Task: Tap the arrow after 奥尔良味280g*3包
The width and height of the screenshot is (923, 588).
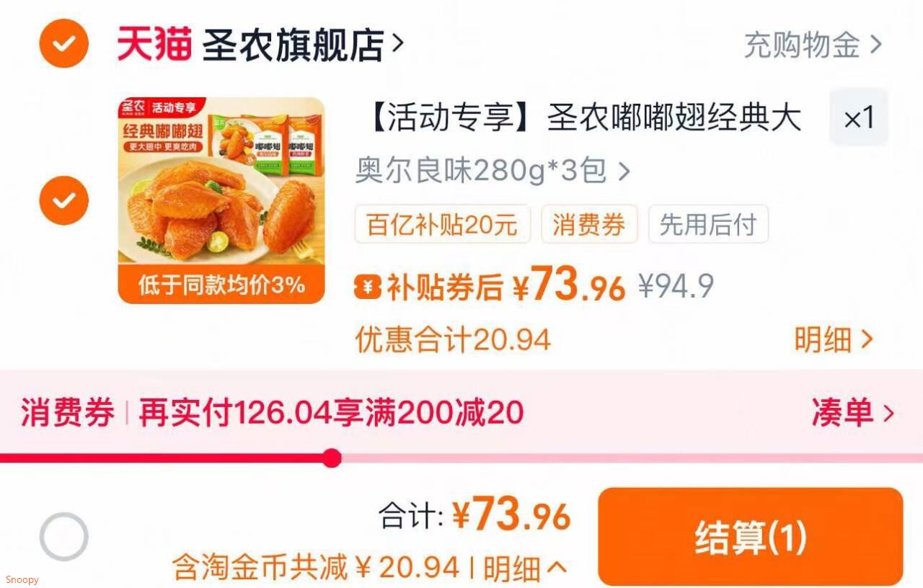Action: coord(624,172)
